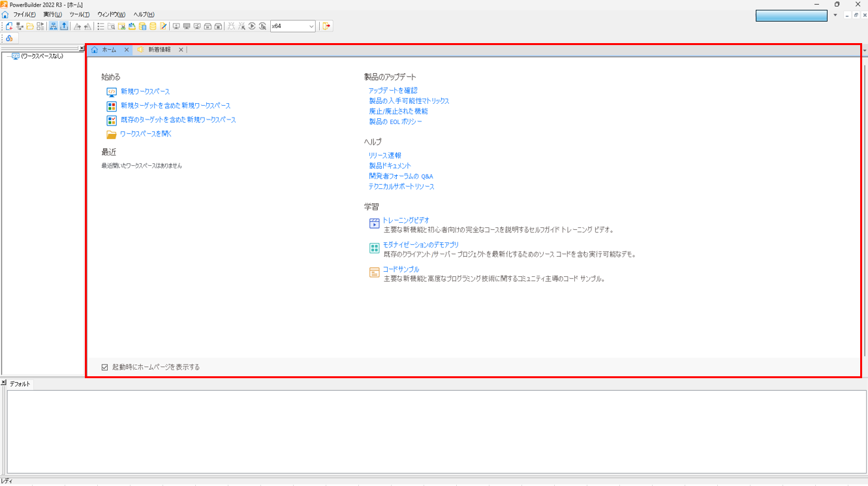The width and height of the screenshot is (868, 486).
Task: Open the ツール(T) menu
Action: 80,14
